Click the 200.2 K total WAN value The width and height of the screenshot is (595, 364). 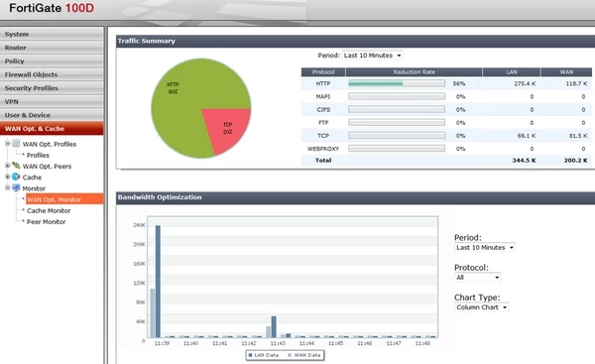point(575,161)
